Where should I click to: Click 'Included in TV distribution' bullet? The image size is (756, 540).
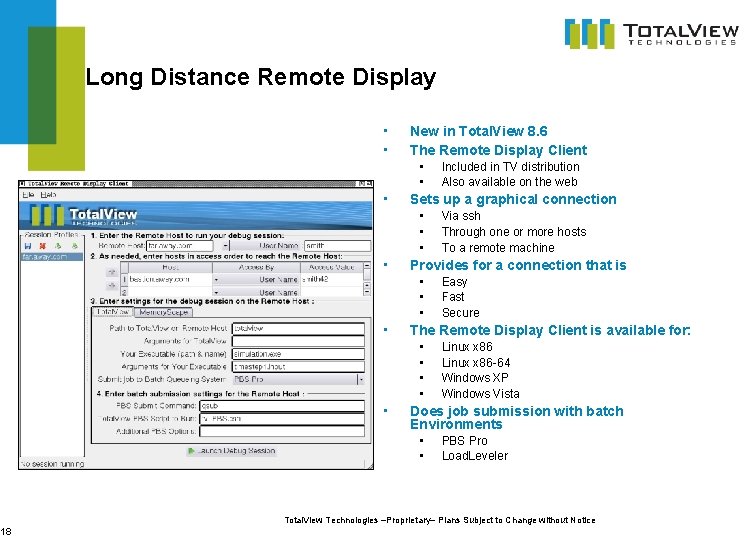point(511,167)
